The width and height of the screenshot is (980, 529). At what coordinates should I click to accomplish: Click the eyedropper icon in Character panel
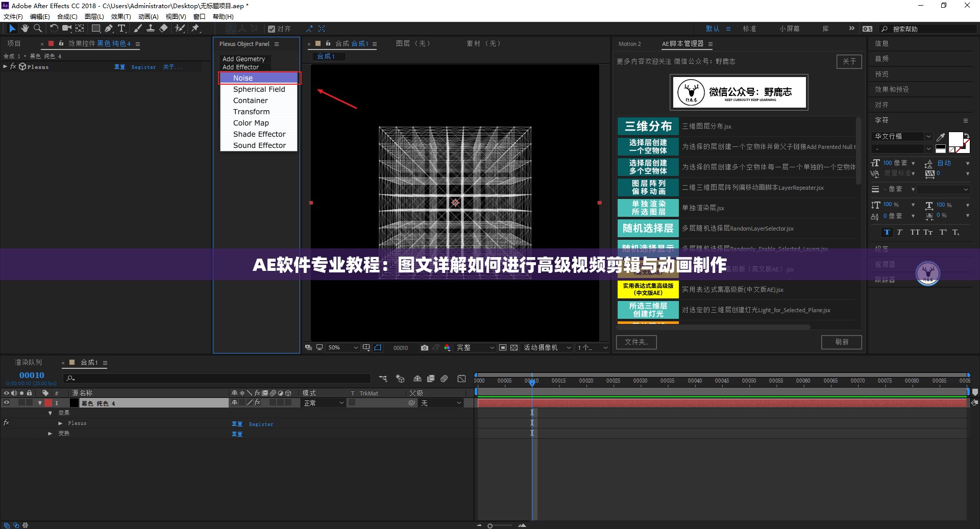coord(941,136)
